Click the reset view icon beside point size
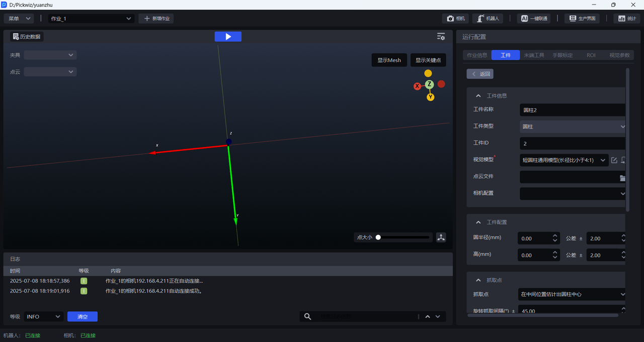This screenshot has height=342, width=644. 441,237
